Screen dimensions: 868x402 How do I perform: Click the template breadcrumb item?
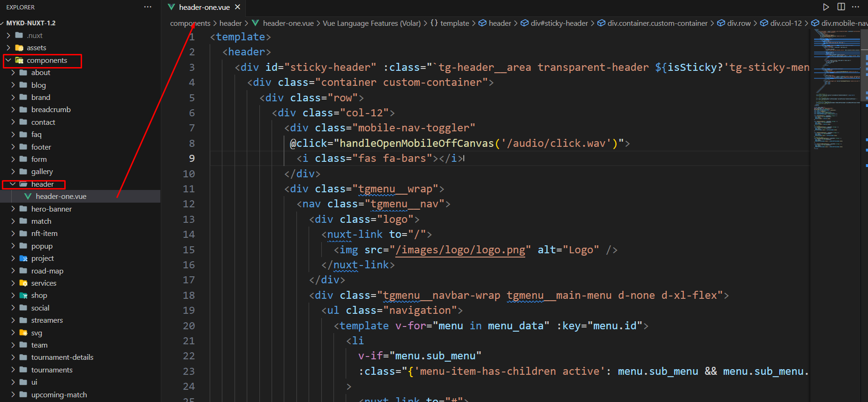click(x=454, y=23)
